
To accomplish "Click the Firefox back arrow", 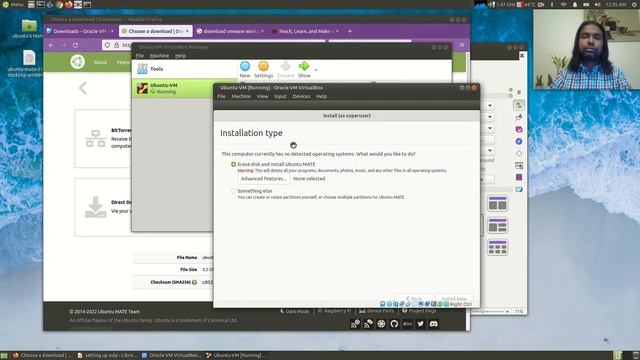I will point(51,45).
